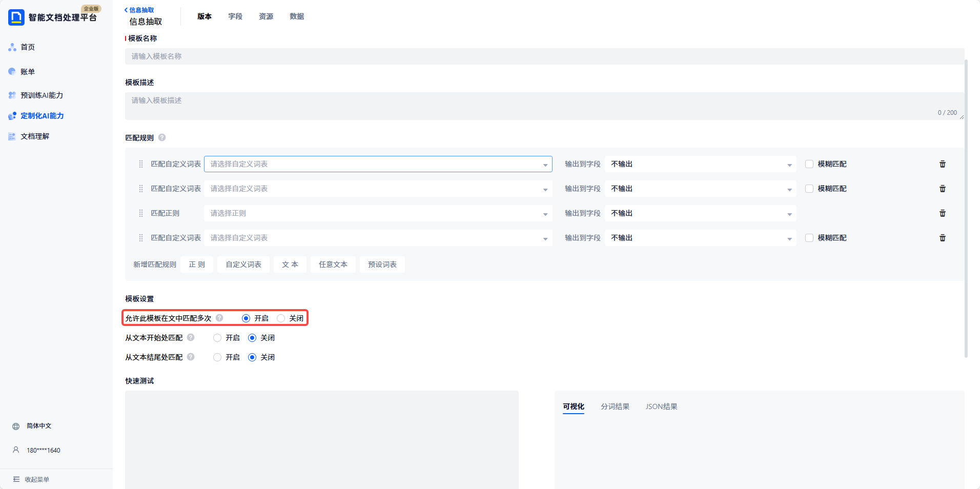
Task: Click the collapse menu icon
Action: coord(16,479)
